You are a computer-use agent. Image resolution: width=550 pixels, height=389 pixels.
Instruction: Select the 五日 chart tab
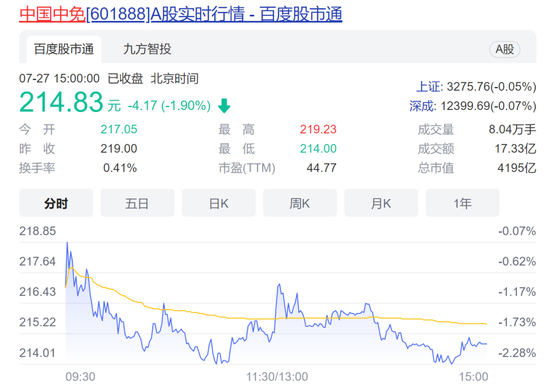pos(137,203)
